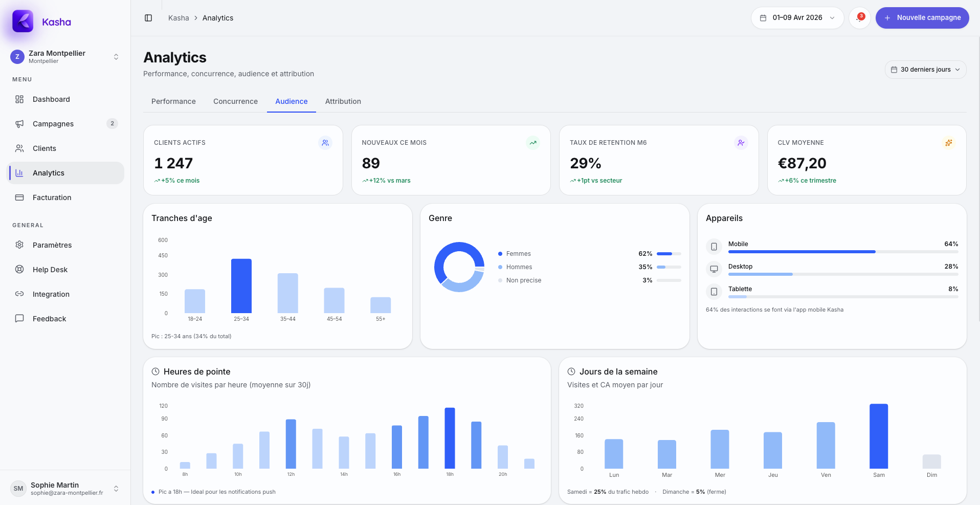The height and width of the screenshot is (505, 980).
Task: Switch to the Performance tab
Action: (x=173, y=101)
